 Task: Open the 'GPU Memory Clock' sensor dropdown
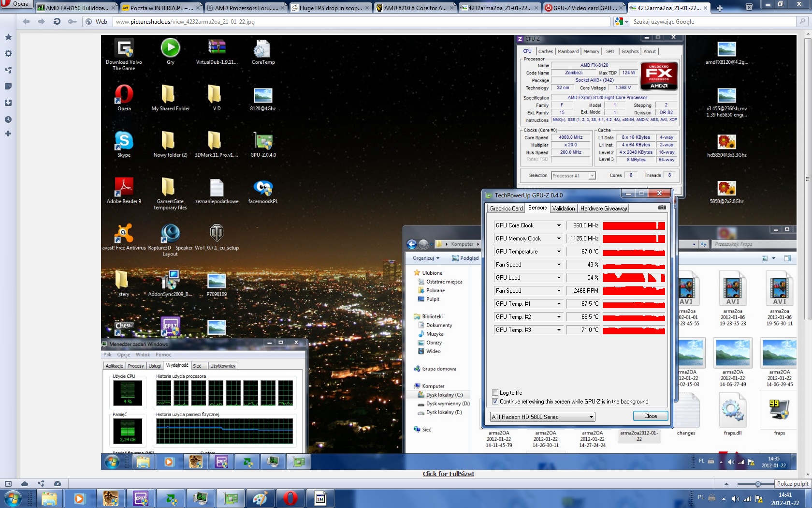coord(559,238)
